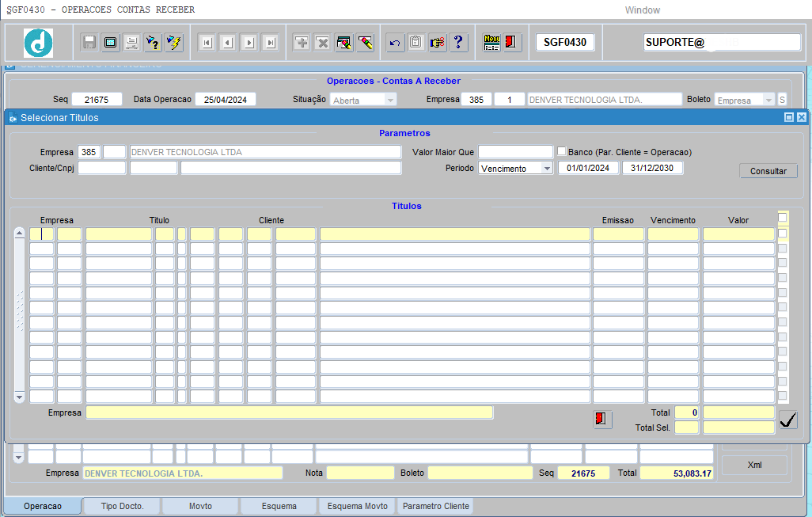Click the Consultar button
812x517 pixels.
tap(768, 171)
